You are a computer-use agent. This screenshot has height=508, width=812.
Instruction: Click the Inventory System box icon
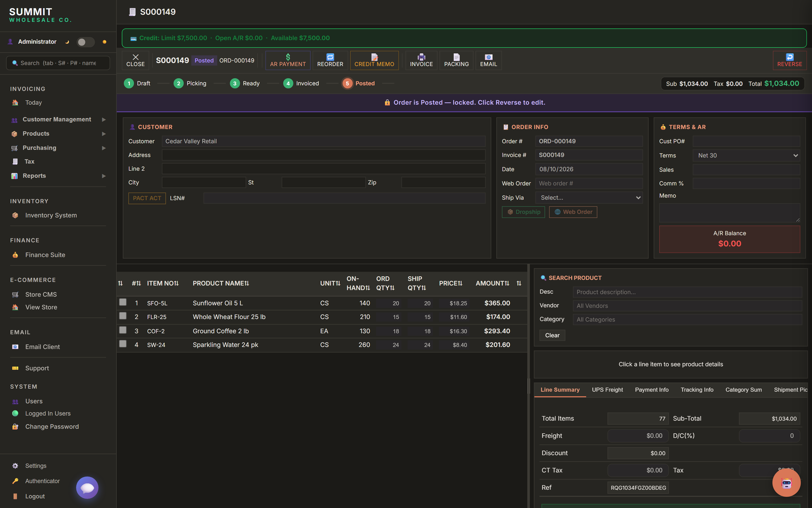tap(15, 215)
